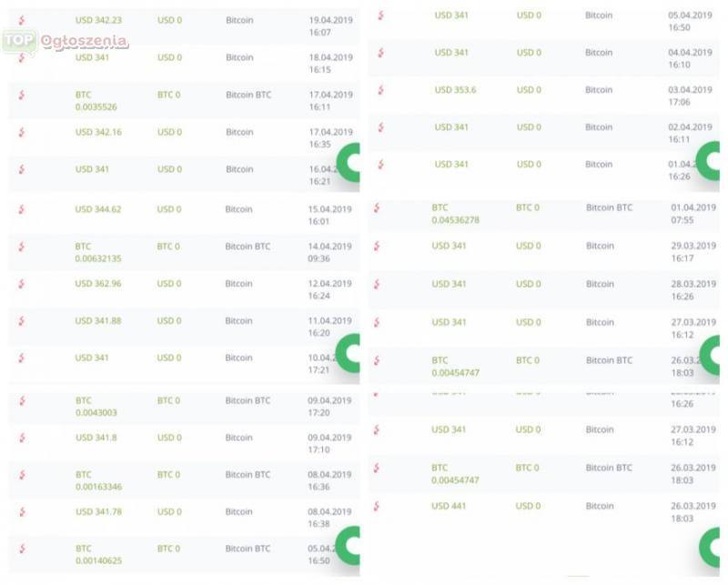Viewport: 728px width, 585px height.
Task: Click the red icon beside USD 342.23
Action: pos(21,20)
